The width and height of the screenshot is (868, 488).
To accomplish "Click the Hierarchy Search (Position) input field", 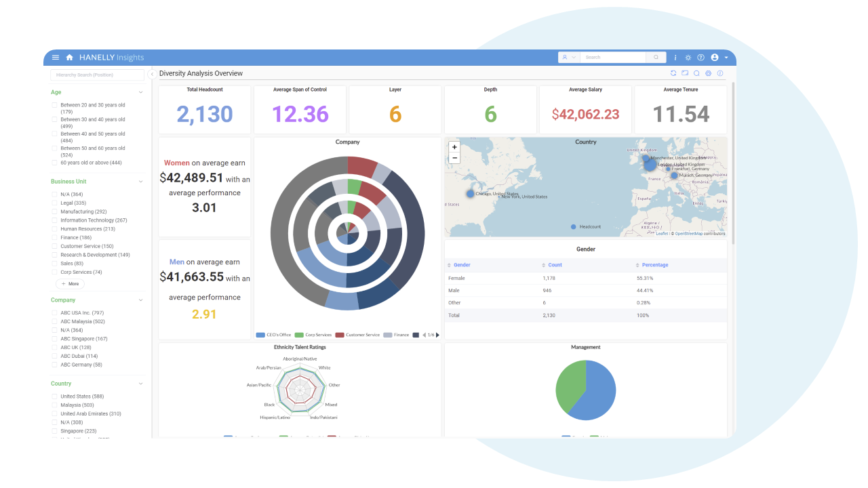I will click(97, 76).
